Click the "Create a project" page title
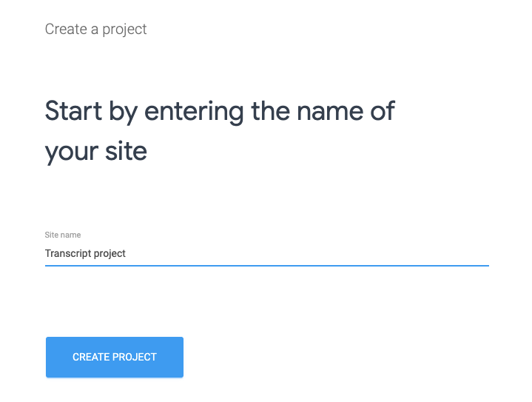This screenshot has height=402, width=532. click(x=96, y=29)
